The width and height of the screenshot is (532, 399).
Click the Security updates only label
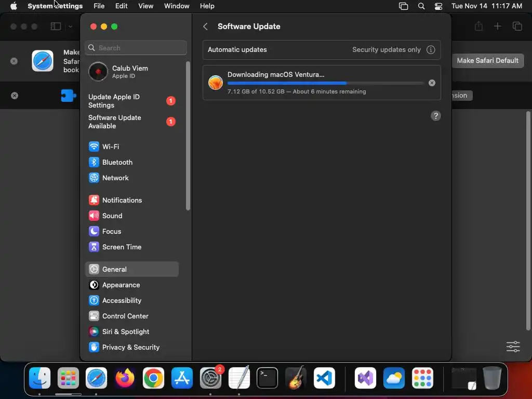pyautogui.click(x=386, y=49)
